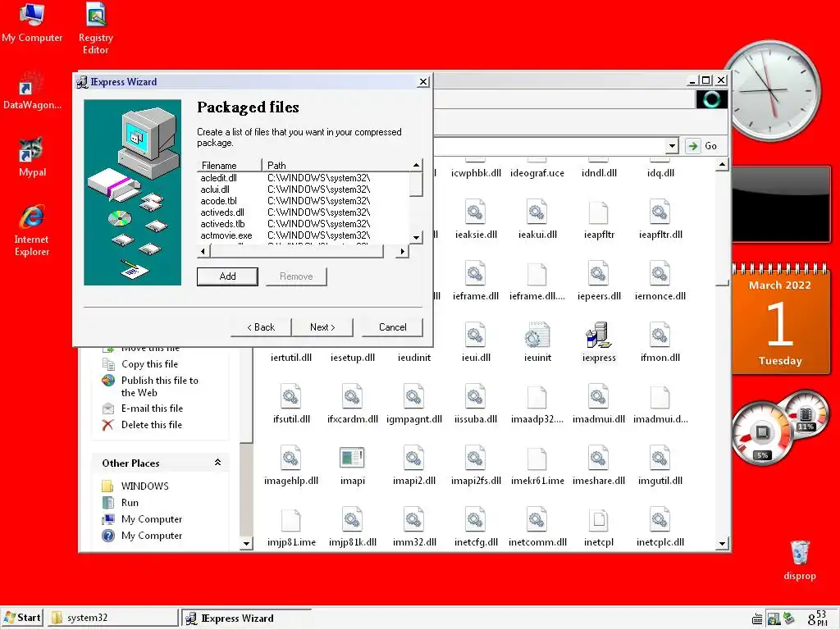
Task: Select the iernonce.dll file icon
Action: (660, 281)
